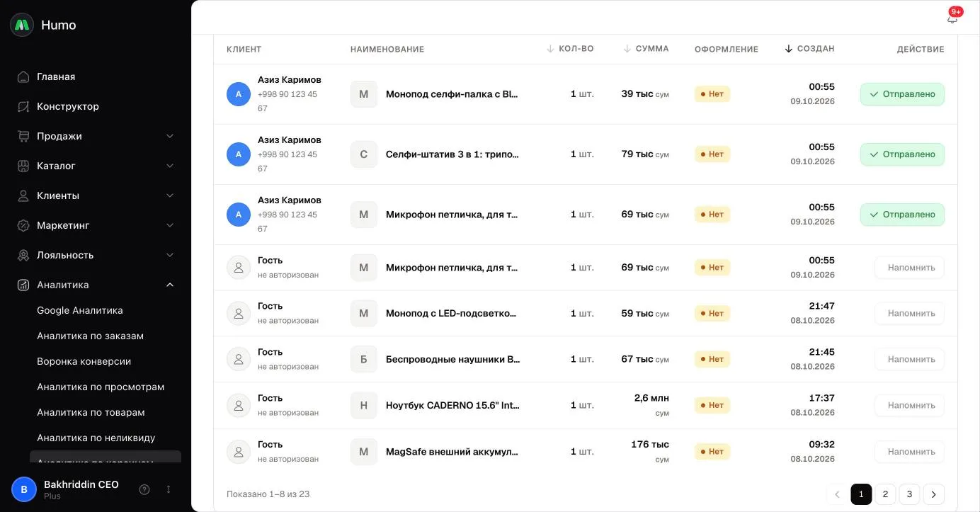
Task: Click guest avatar in the MagSafe row
Action: [239, 452]
